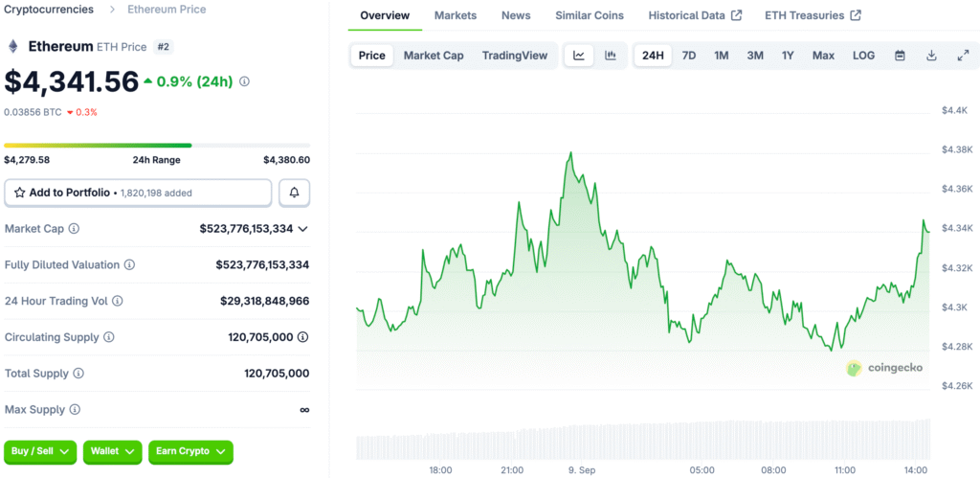Click the Ethereum Price breadcrumb
The height and width of the screenshot is (478, 980).
(167, 10)
